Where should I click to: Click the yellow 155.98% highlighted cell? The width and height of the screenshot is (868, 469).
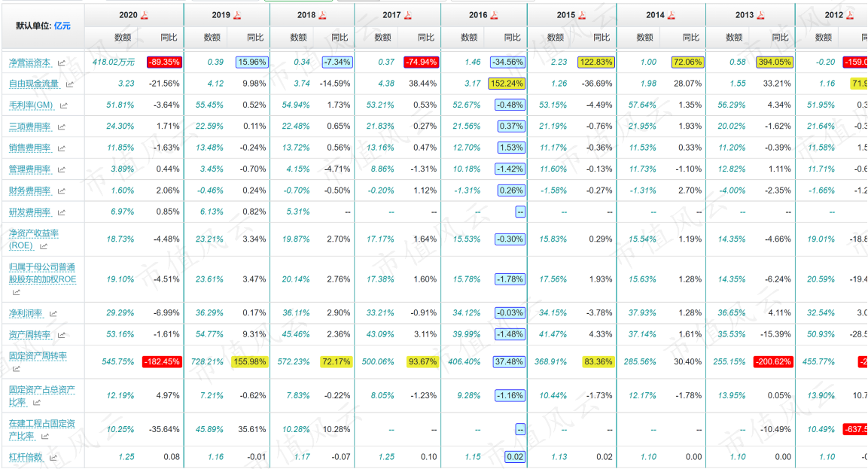pos(250,361)
